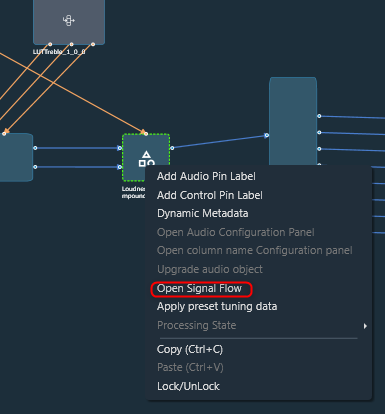The height and width of the screenshot is (414, 385).
Task: Click Upgrade audio object entry
Action: [210, 269]
